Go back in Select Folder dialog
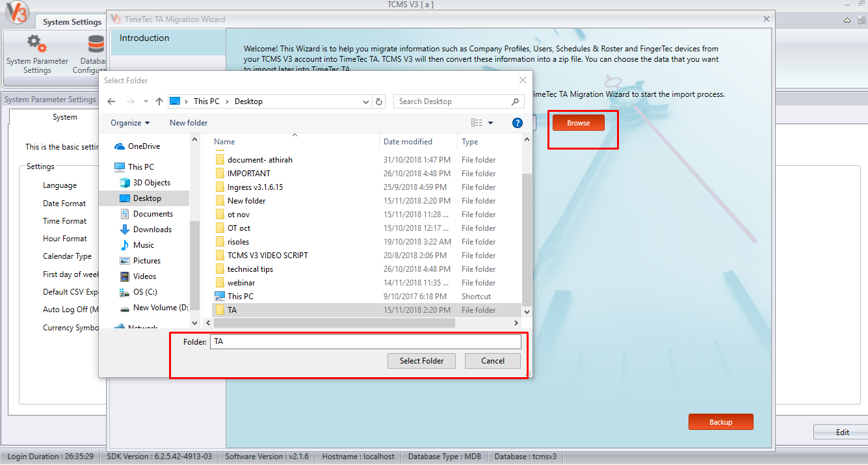This screenshot has height=465, width=868. pyautogui.click(x=111, y=101)
